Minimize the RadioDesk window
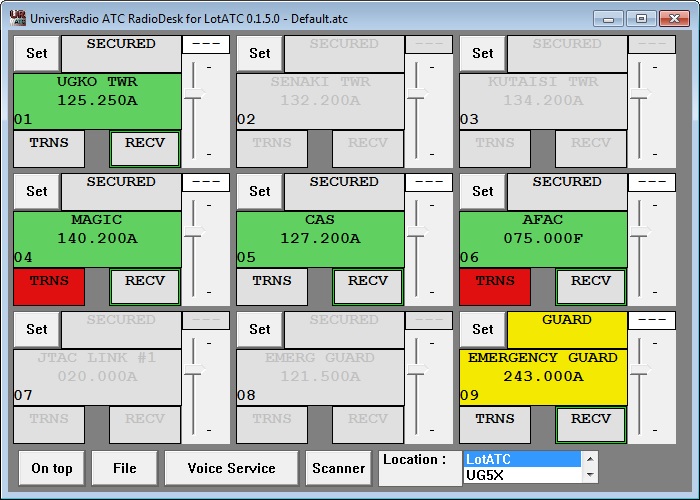The image size is (700, 500). (608, 19)
